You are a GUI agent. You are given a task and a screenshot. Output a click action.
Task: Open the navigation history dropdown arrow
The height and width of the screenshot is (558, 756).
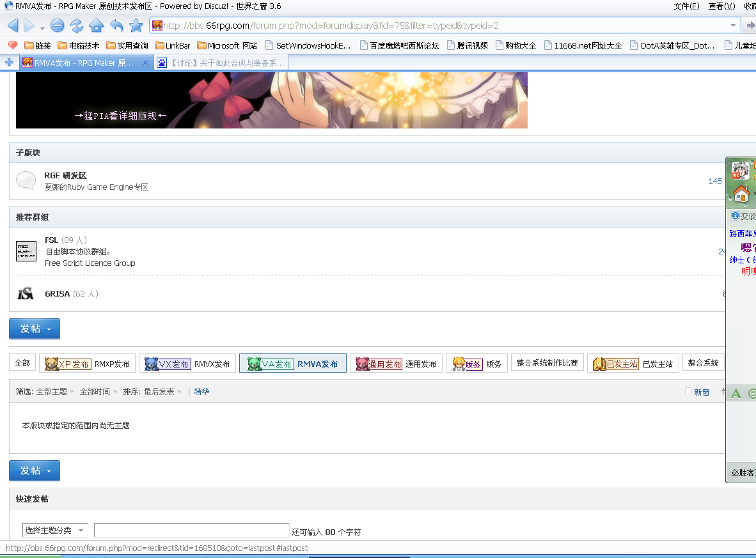click(x=42, y=27)
